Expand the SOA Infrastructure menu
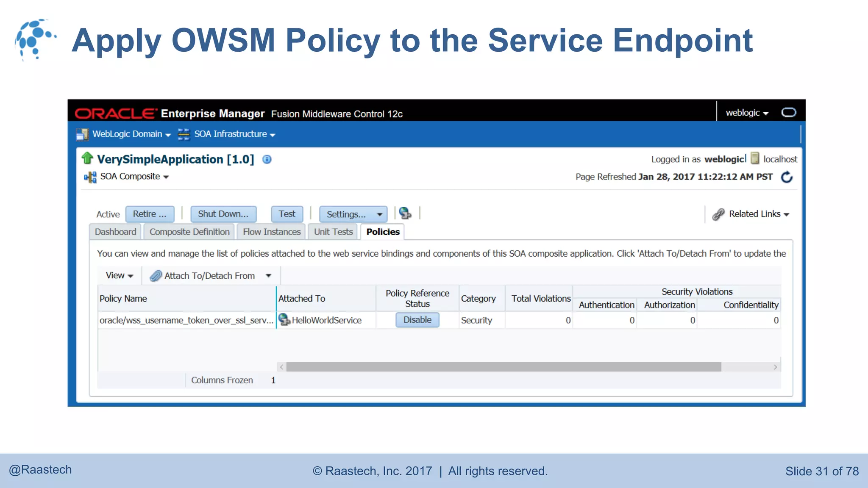The image size is (868, 488). 235,134
